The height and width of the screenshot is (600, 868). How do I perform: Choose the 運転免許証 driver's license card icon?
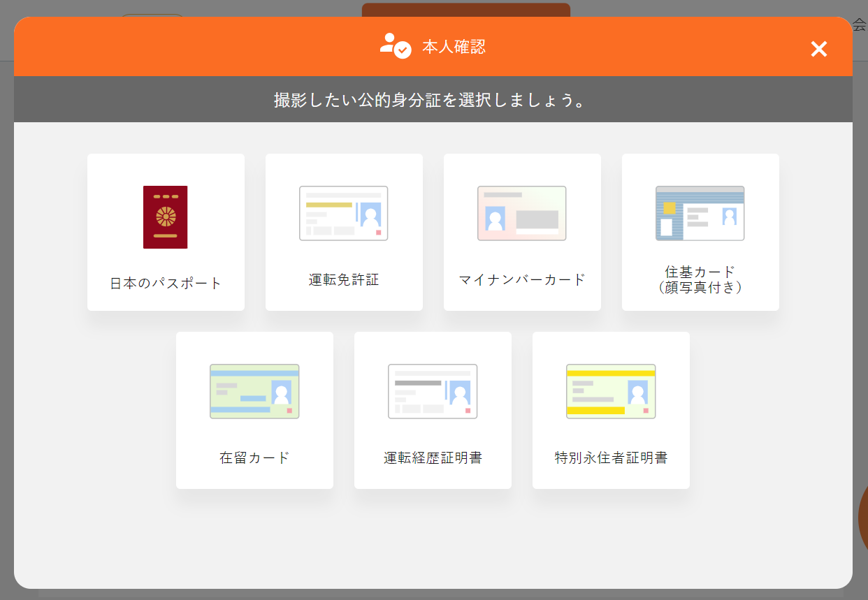click(x=344, y=213)
